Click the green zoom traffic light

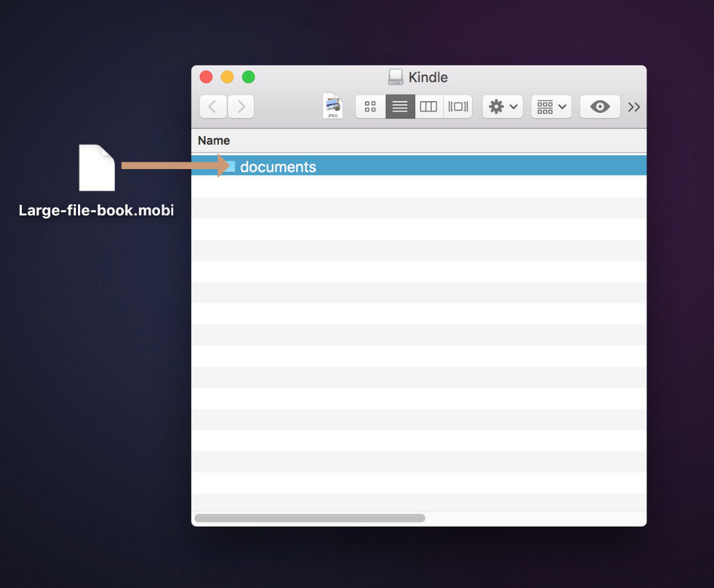coord(248,77)
